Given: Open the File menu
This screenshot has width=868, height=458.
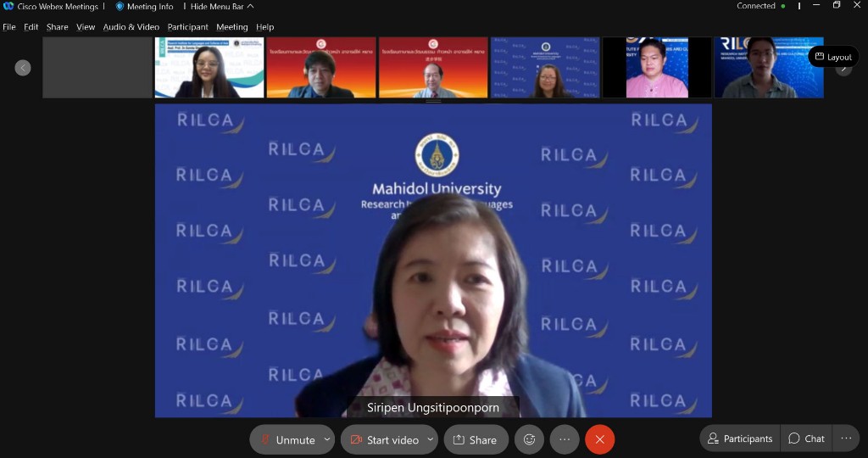Looking at the screenshot, I should [8, 26].
